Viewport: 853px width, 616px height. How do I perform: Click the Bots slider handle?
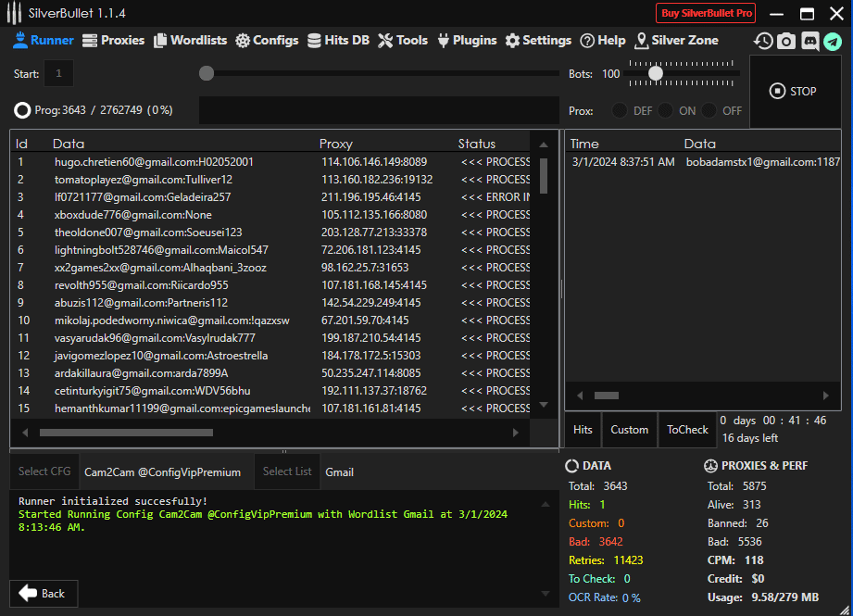[x=656, y=73]
